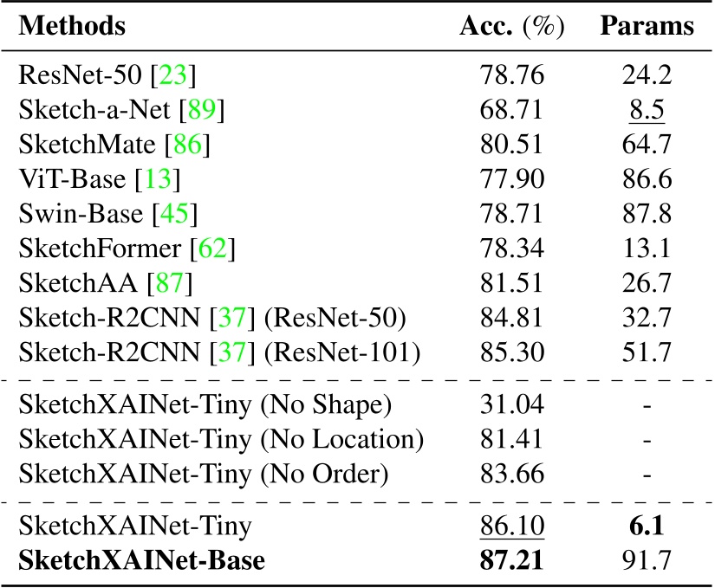Select the bold SketchXAINet-Base row label
This screenshot has height=588, width=715.
140,561
